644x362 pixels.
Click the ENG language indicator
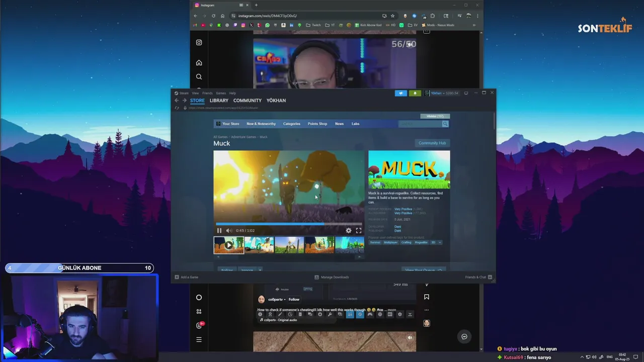610,357
